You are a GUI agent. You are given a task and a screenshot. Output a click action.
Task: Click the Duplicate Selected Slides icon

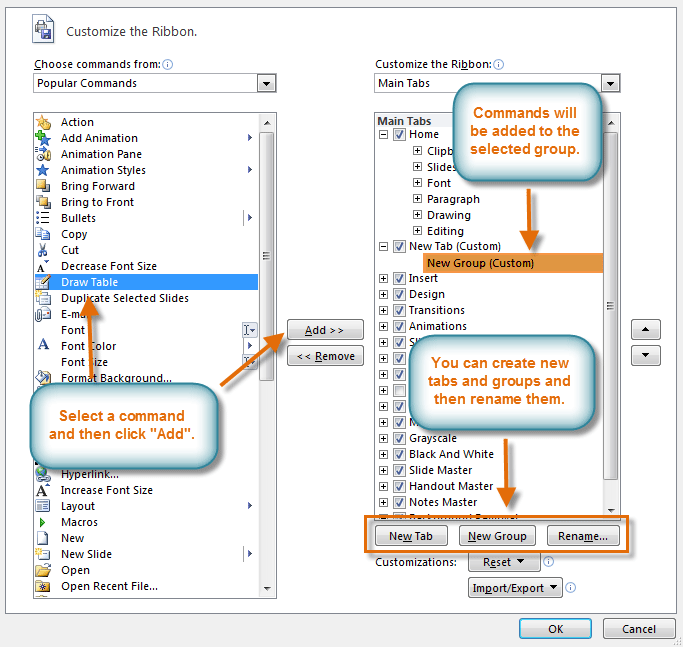tap(43, 298)
